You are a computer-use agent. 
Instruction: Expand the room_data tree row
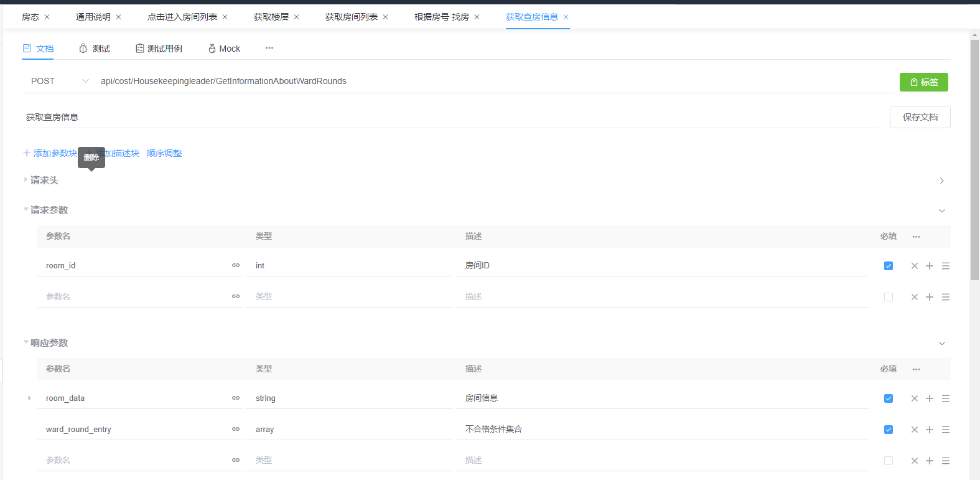(29, 398)
